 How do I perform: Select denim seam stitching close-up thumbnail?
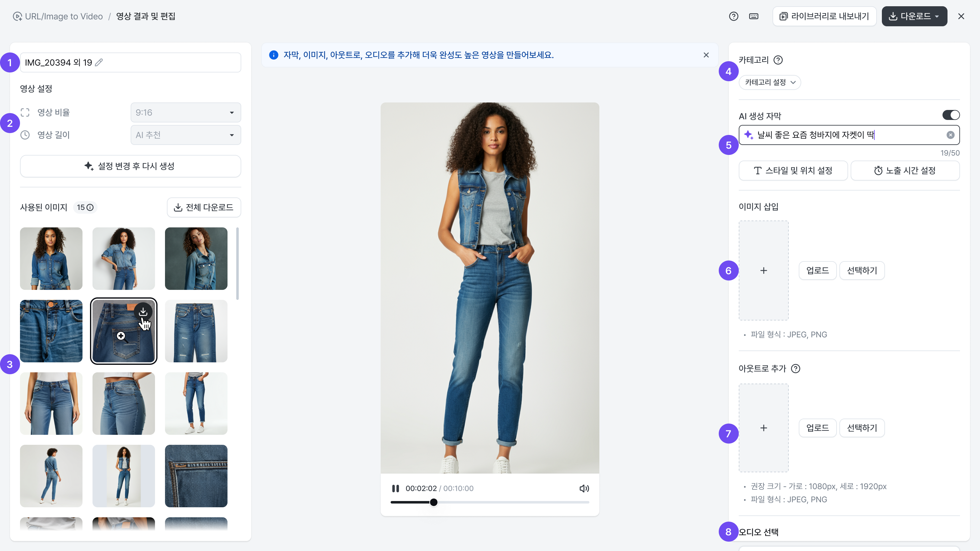click(x=196, y=476)
